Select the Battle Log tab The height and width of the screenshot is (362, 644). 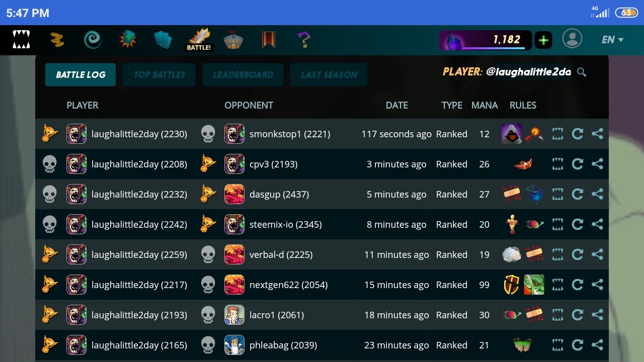coord(80,74)
